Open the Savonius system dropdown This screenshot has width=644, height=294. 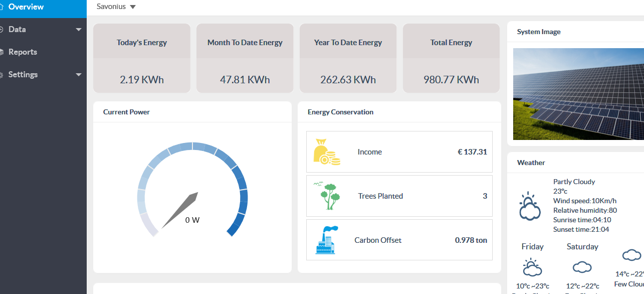[116, 7]
